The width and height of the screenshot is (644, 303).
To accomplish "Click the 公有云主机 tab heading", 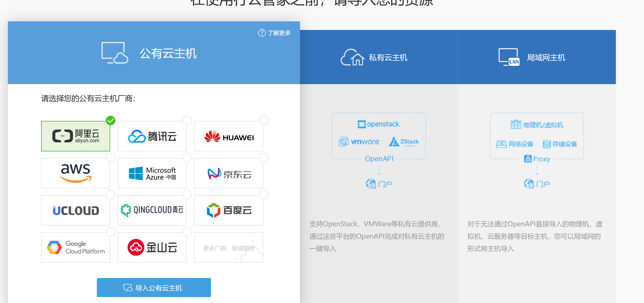I will [168, 53].
